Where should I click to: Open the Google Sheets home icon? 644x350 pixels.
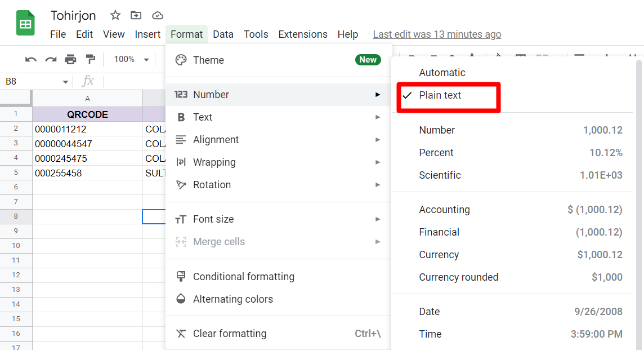[25, 24]
